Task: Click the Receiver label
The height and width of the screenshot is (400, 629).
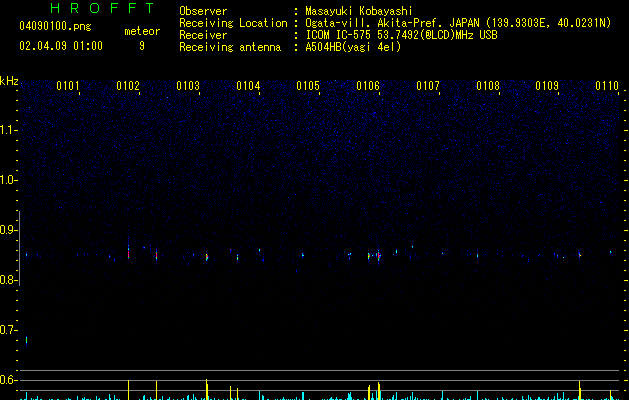Action: (203, 35)
